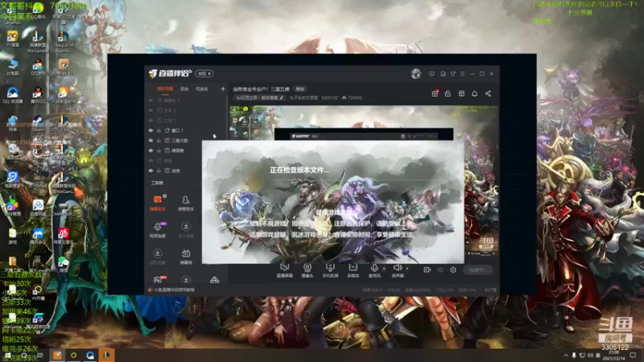Select the 窗口 1 source row
This screenshot has height=362, width=644.
188,130
